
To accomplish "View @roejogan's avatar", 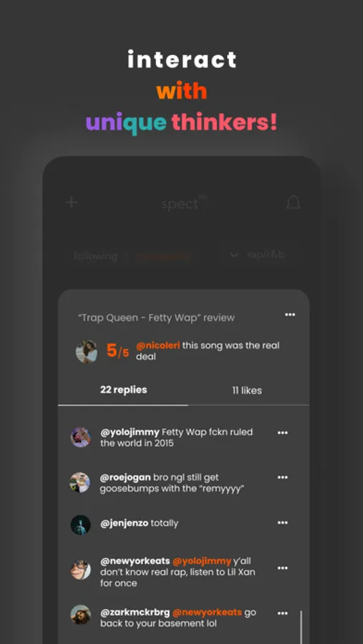I will (79, 482).
